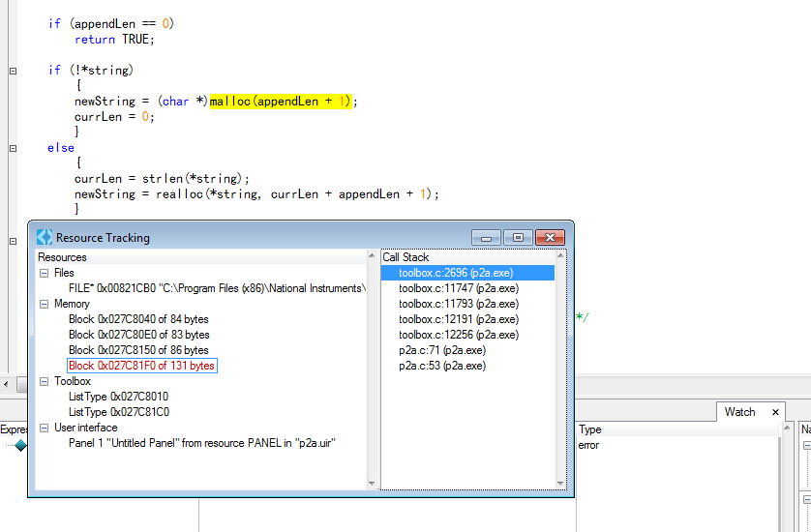The height and width of the screenshot is (532, 811).
Task: Select call stack entry toolbox.c:12191
Action: (x=459, y=319)
